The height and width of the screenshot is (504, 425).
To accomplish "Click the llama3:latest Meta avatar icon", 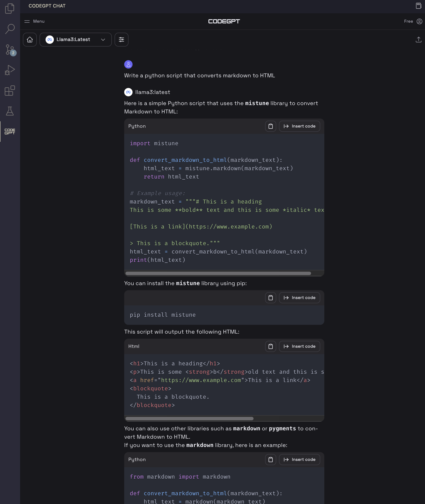I will 128,92.
